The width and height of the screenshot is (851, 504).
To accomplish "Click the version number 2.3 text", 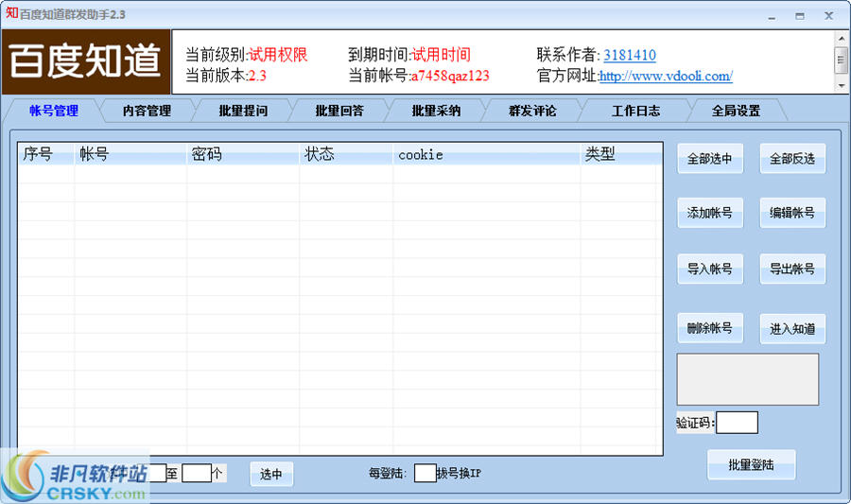I will [257, 76].
